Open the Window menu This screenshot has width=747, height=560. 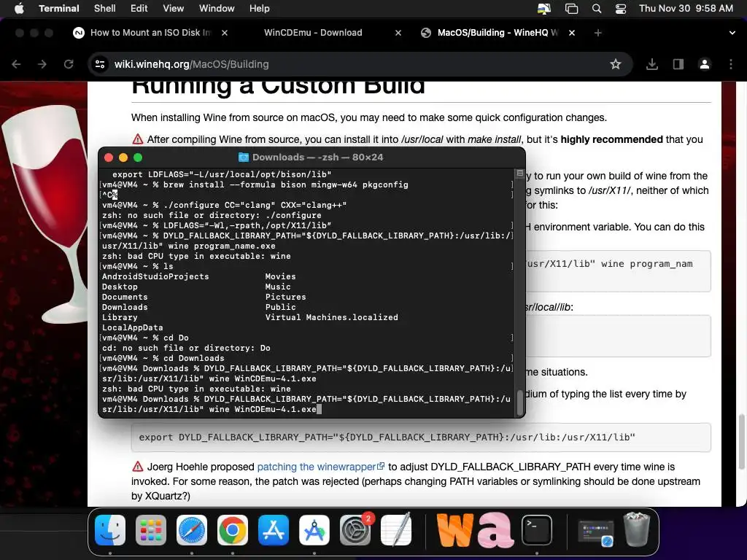coord(216,9)
